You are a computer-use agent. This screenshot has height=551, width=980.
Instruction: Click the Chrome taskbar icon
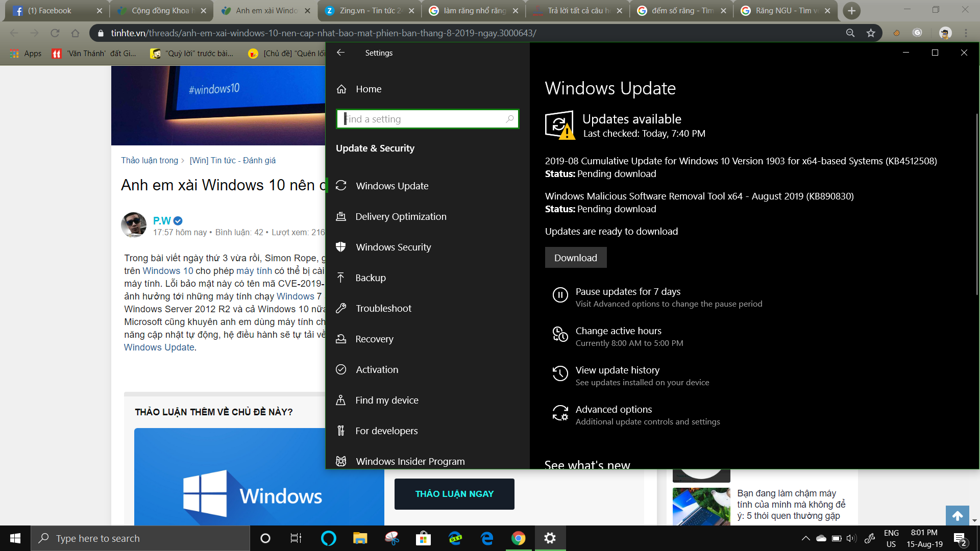pyautogui.click(x=519, y=538)
